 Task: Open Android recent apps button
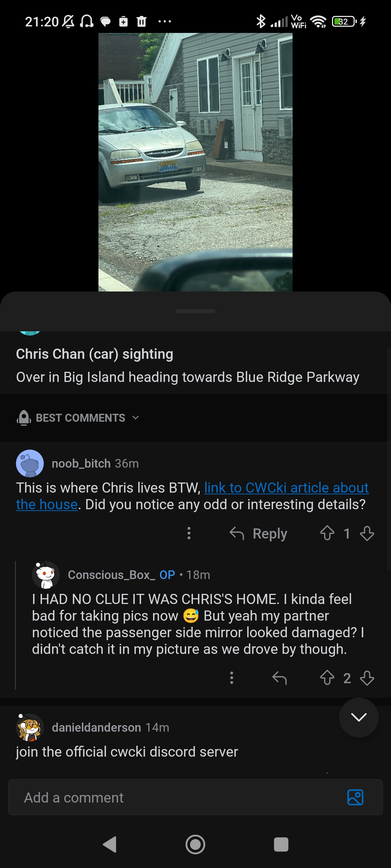(281, 844)
